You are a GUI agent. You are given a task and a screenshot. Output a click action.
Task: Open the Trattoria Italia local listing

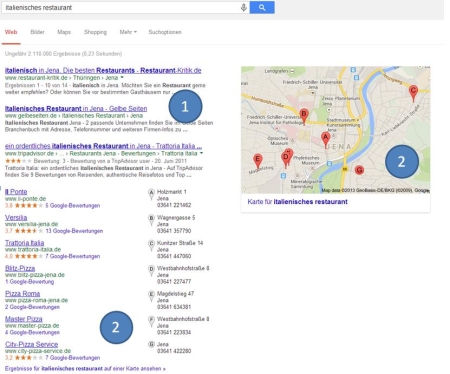point(24,243)
